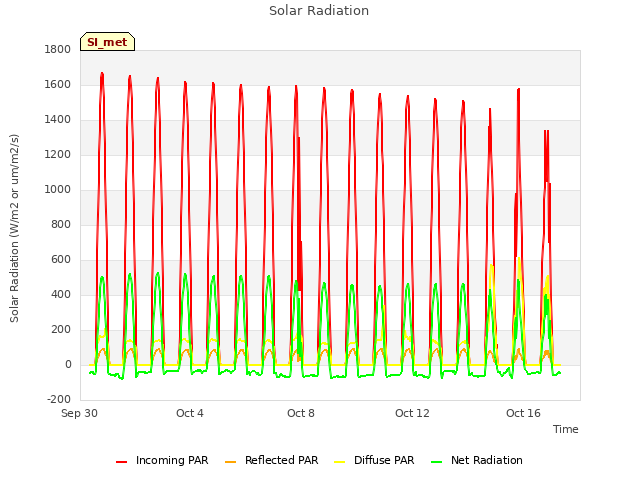Click the 800 y-axis tick label
This screenshot has height=480, width=640.
coord(61,225)
